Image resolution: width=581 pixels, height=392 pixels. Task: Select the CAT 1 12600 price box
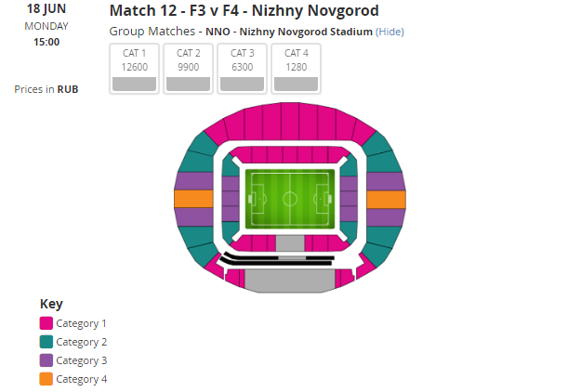pos(134,69)
